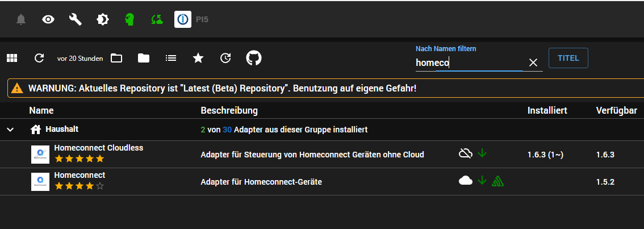This screenshot has width=644, height=229.
Task: Toggle the light/dark theme icon
Action: point(103,20)
